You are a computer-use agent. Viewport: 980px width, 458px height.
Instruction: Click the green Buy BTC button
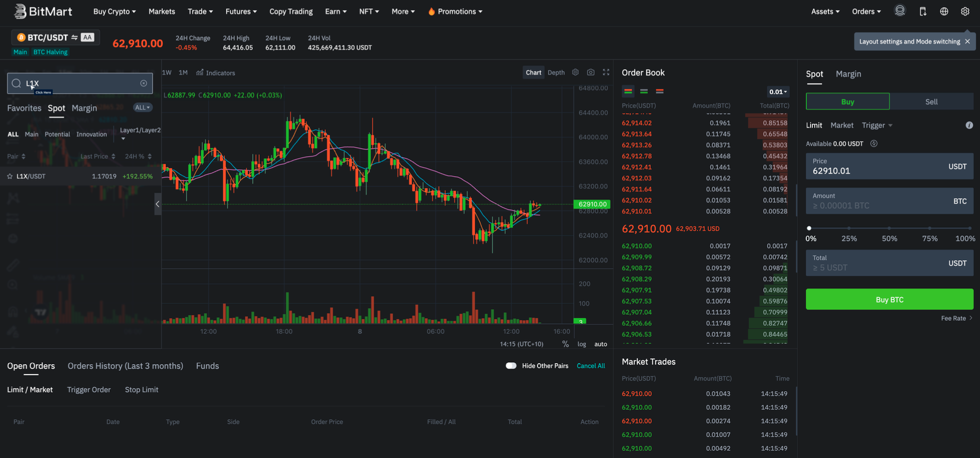coord(889,300)
